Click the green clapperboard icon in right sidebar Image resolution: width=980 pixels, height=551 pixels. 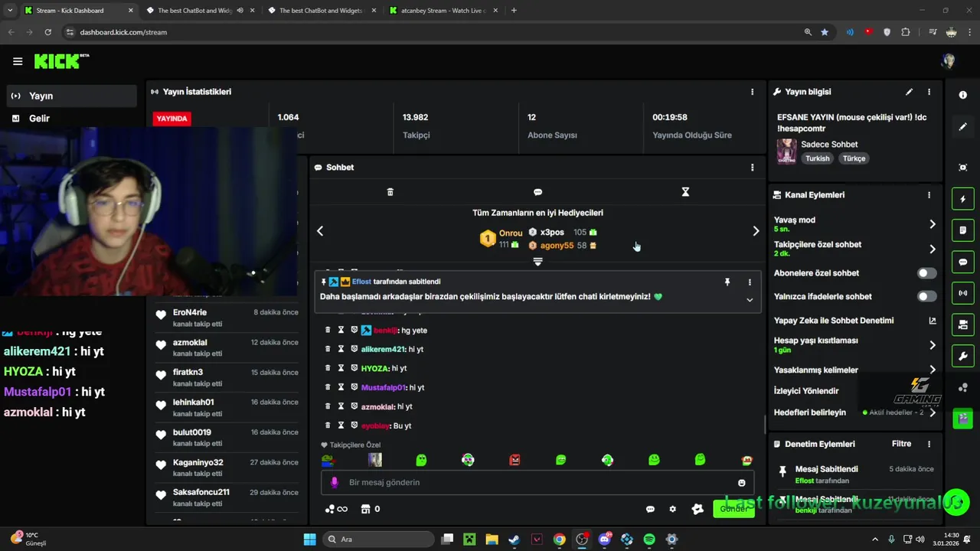962,419
